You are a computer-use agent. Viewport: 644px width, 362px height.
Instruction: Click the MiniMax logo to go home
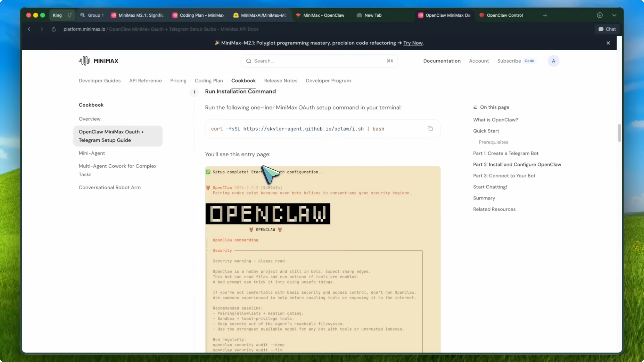click(99, 61)
